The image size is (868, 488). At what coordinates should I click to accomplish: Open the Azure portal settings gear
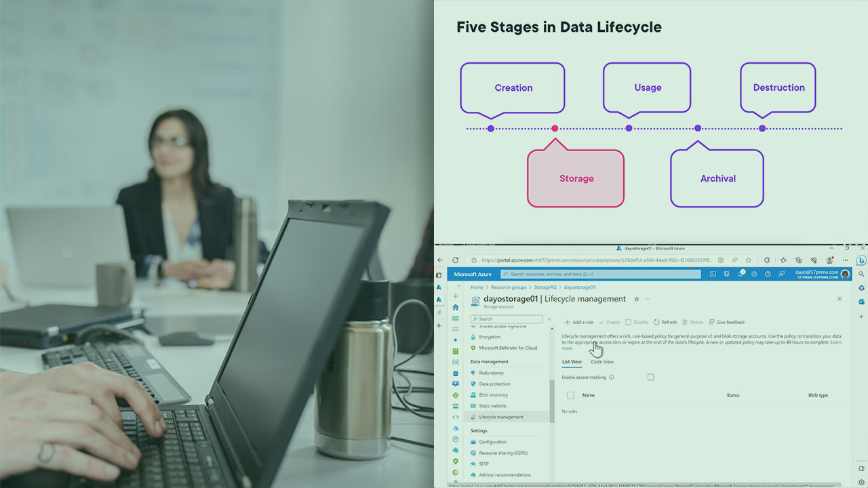(x=755, y=274)
